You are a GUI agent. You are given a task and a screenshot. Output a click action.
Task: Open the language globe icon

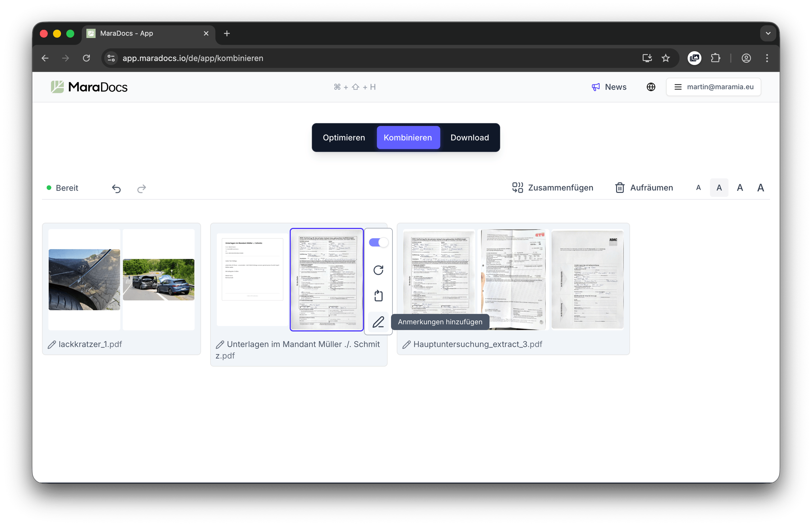(x=651, y=87)
